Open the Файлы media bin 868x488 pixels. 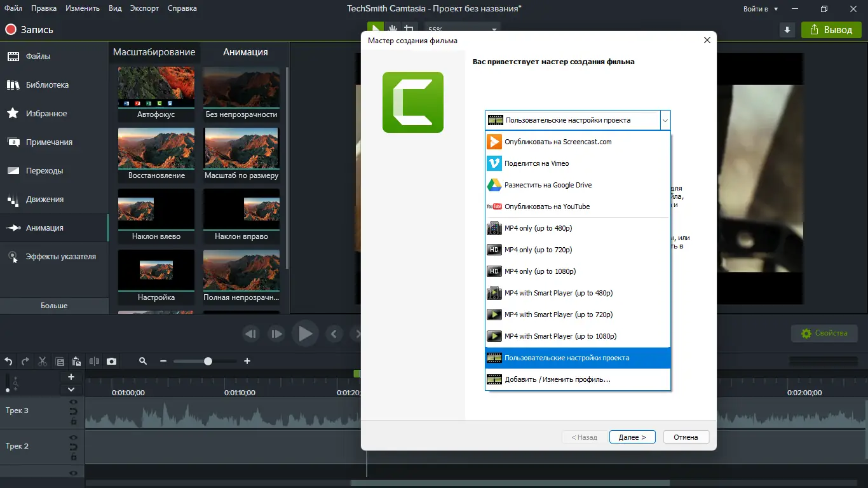(x=54, y=57)
